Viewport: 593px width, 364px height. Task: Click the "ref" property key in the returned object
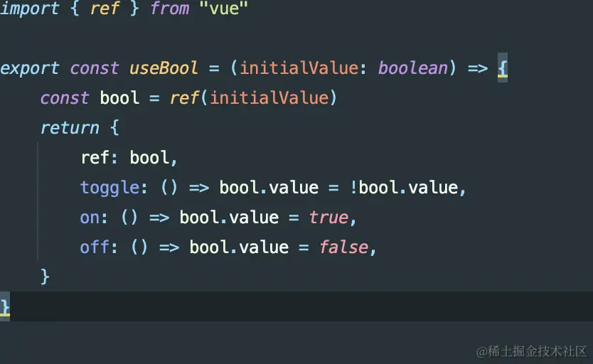pyautogui.click(x=95, y=158)
